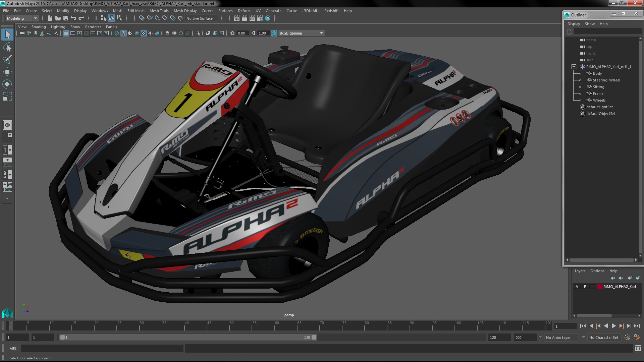This screenshot has width=644, height=362.
Task: Toggle the V visibility box of the RiMO_ALPHA2_Kart layer
Action: [x=577, y=287]
